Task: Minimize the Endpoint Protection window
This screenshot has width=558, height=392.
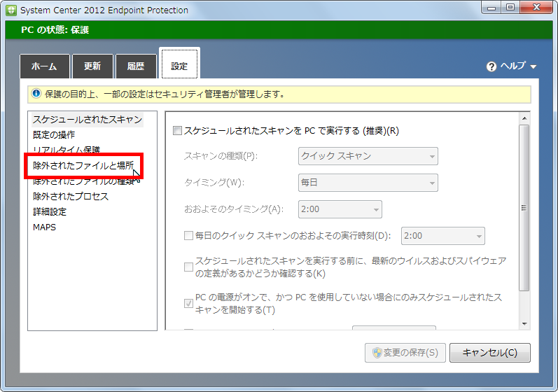Action: point(491,8)
